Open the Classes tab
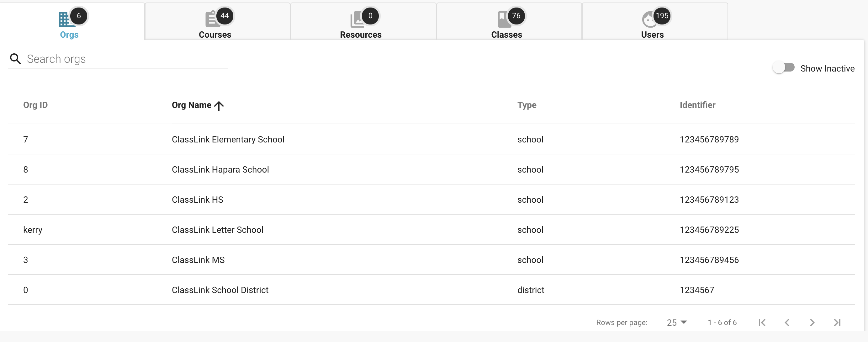This screenshot has height=342, width=868. click(507, 35)
